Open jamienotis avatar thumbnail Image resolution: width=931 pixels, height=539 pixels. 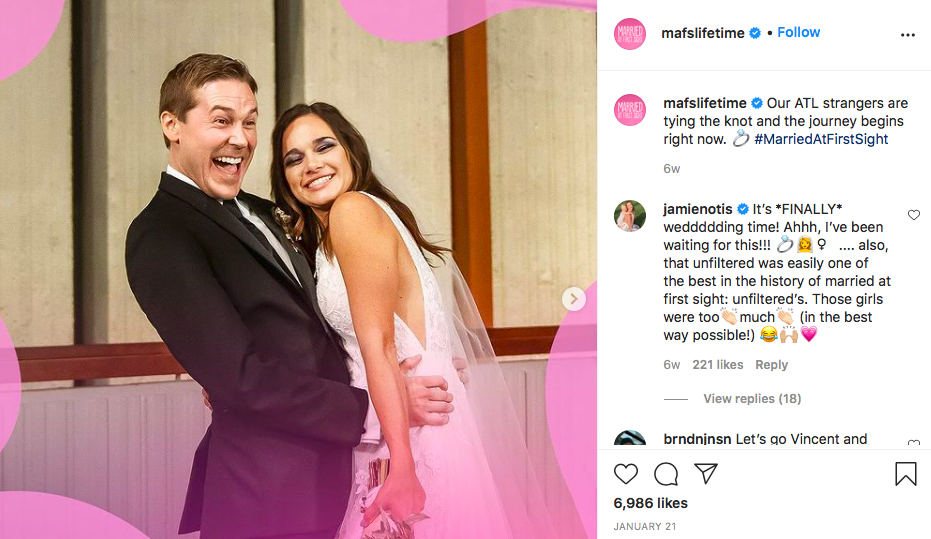tap(630, 215)
